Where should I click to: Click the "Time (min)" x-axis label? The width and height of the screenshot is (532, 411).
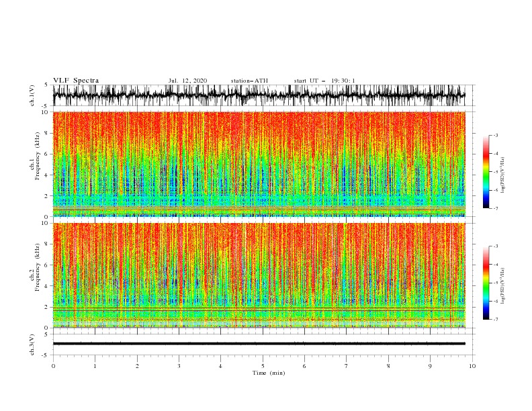click(269, 373)
